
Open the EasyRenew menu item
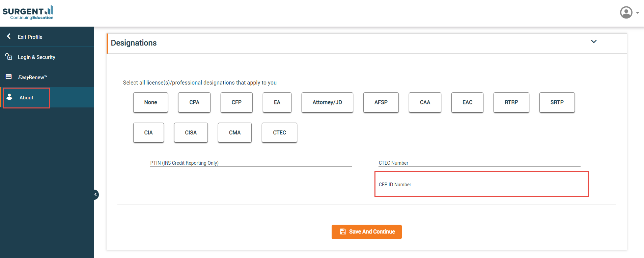point(32,77)
